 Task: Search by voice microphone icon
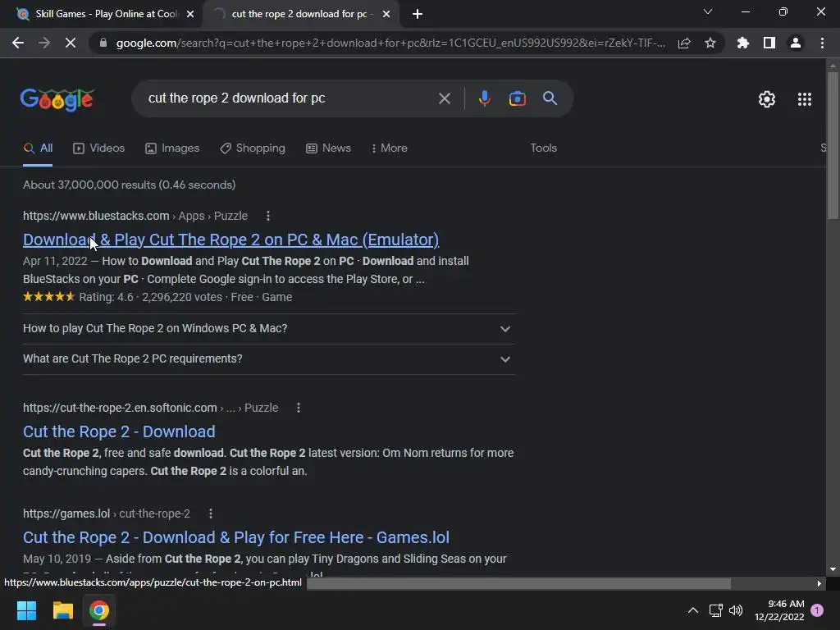[484, 98]
